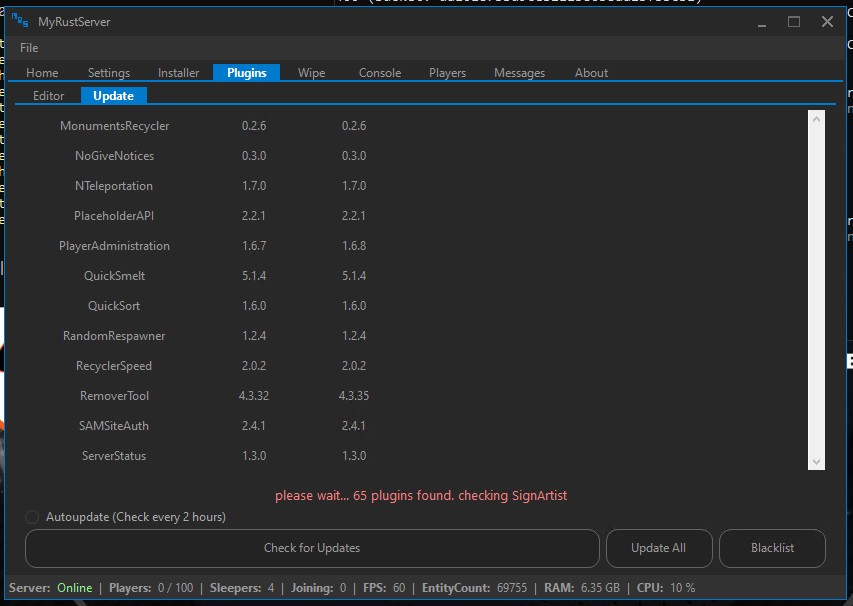
Task: Maximize the MyRustServer window
Action: (x=794, y=21)
